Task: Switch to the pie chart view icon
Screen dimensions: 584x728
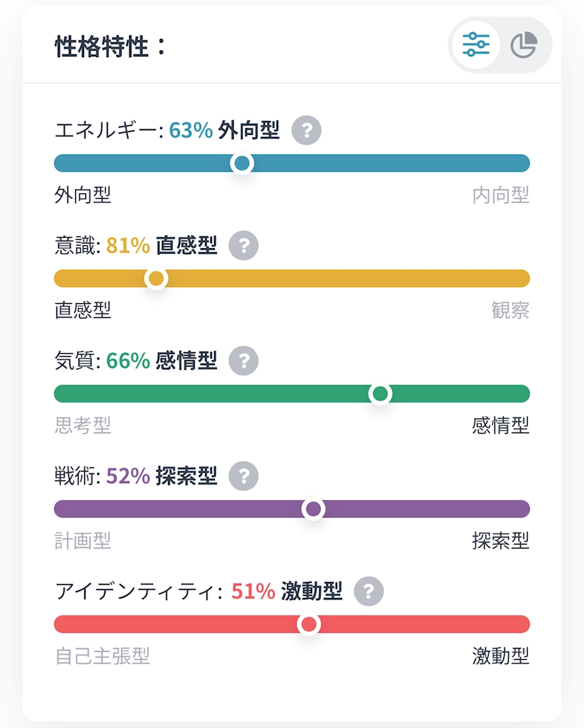Action: [524, 45]
